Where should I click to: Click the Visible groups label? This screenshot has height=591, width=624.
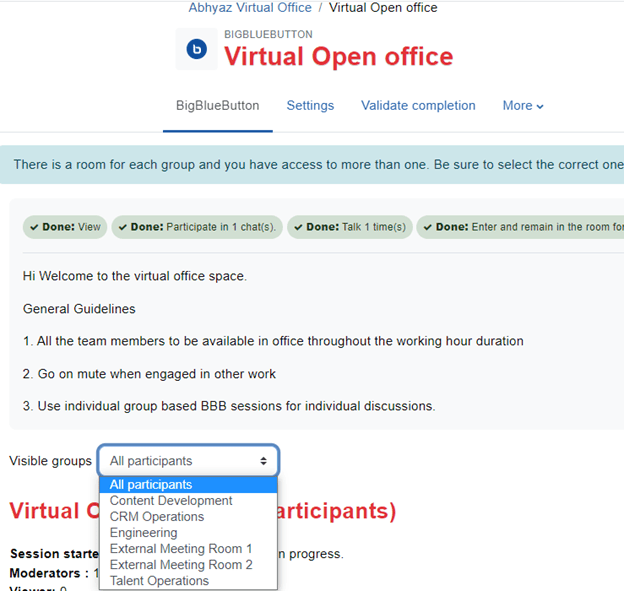click(51, 461)
